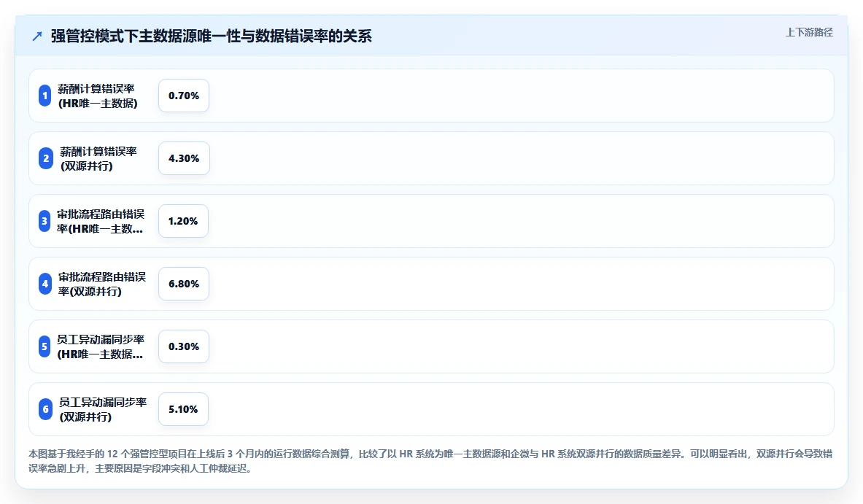This screenshot has height=504, width=863.
Task: Select the number 1 badge
Action: pos(45,96)
